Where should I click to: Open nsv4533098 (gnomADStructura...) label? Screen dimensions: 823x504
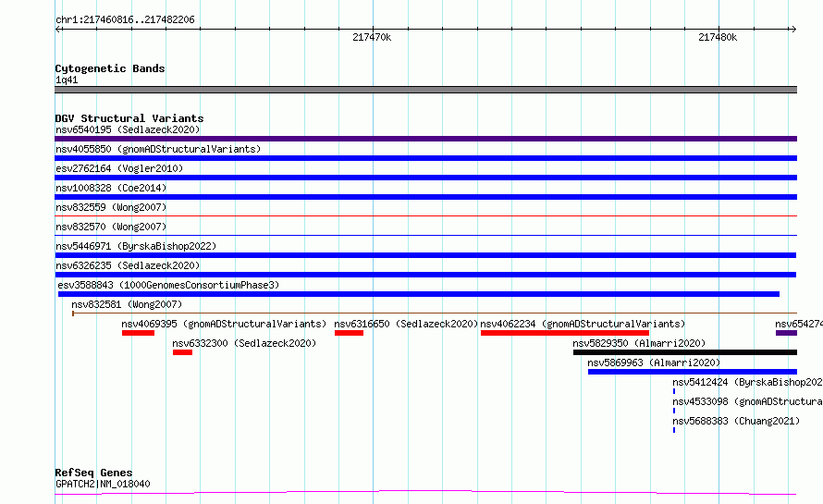click(747, 401)
